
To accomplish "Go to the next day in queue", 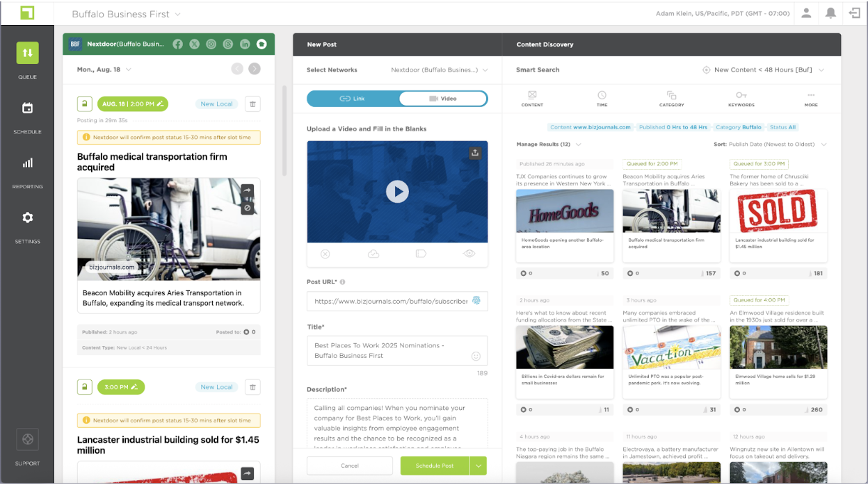I will [x=255, y=69].
